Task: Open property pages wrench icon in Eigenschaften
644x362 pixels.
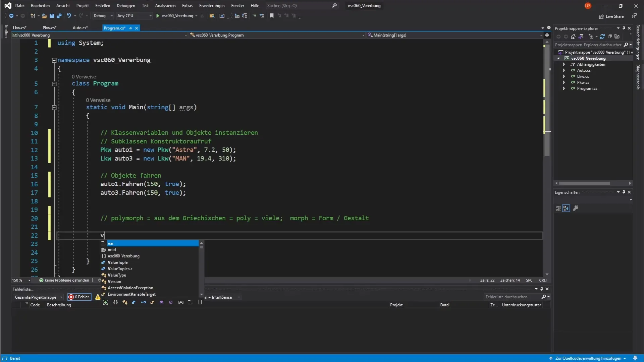Action: click(x=576, y=208)
